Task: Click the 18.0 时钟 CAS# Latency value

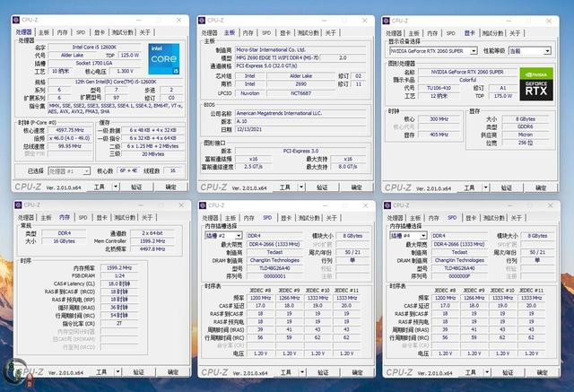Action: point(119,283)
